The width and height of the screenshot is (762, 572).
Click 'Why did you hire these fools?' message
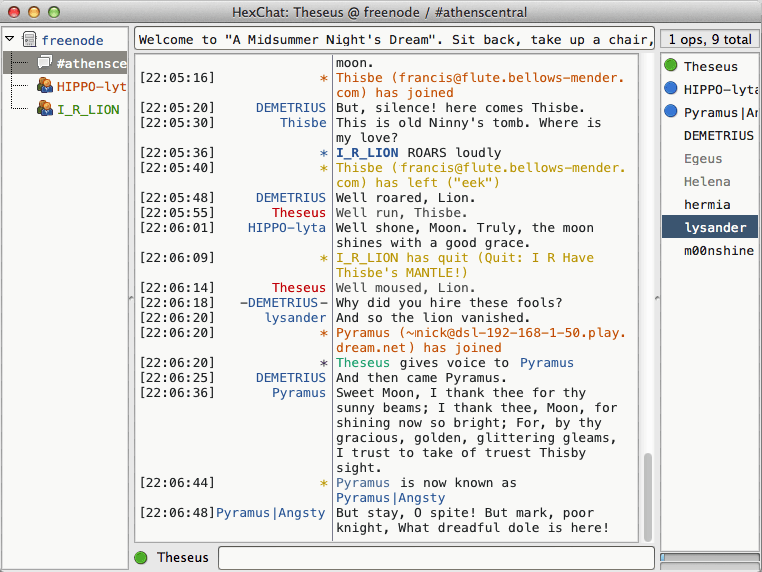pos(449,303)
